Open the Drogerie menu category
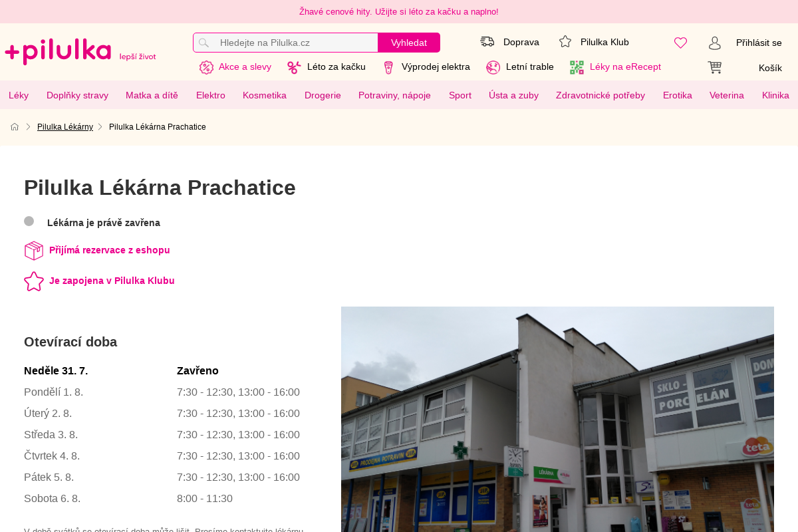Viewport: 798px width, 532px height. tap(323, 95)
